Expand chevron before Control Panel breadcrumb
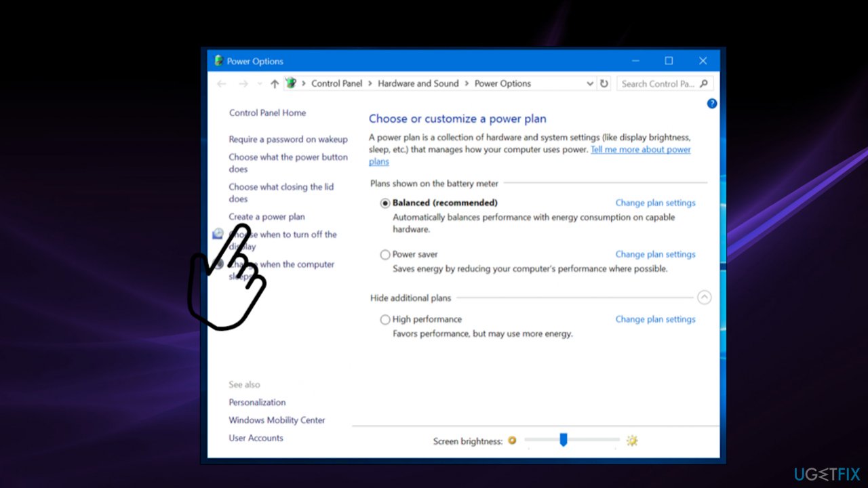The image size is (868, 488). point(303,83)
